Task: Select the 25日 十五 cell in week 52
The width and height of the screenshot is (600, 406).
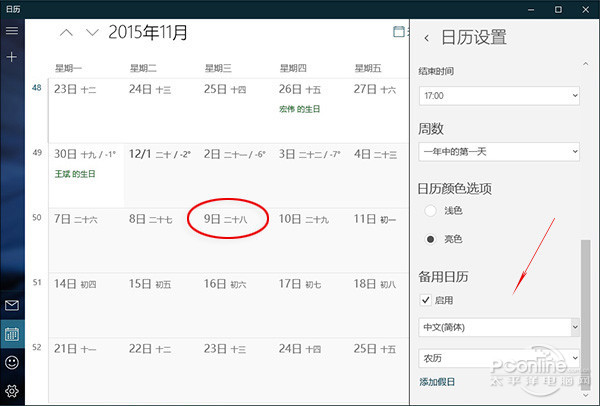Action: [x=379, y=371]
